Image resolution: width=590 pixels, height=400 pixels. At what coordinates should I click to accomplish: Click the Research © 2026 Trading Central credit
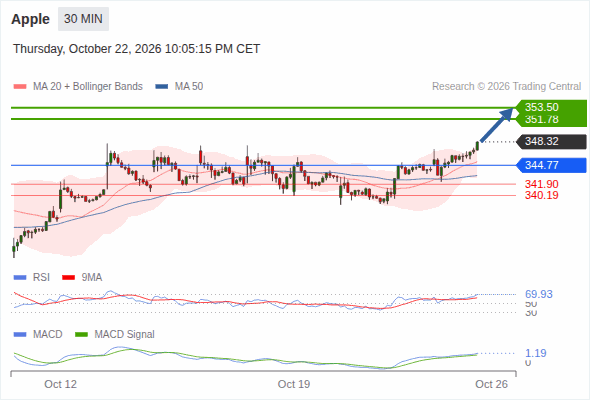pyautogui.click(x=506, y=87)
